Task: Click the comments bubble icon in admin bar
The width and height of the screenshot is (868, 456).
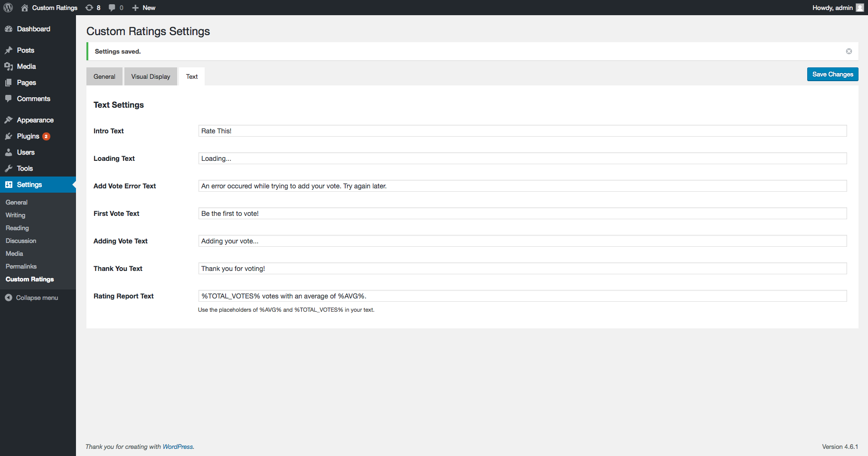Action: click(x=112, y=8)
